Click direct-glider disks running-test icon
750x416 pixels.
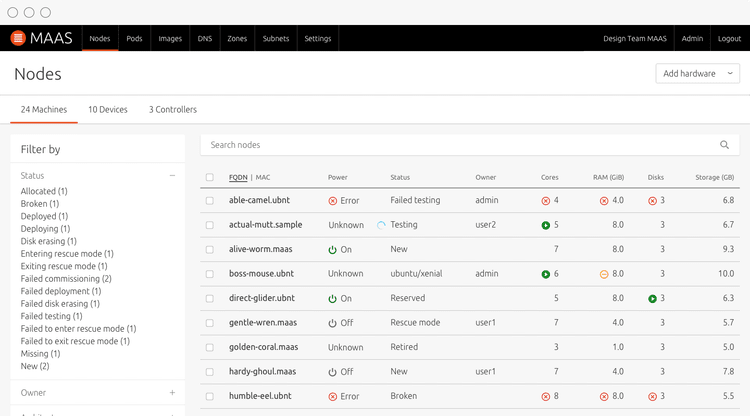(x=652, y=298)
